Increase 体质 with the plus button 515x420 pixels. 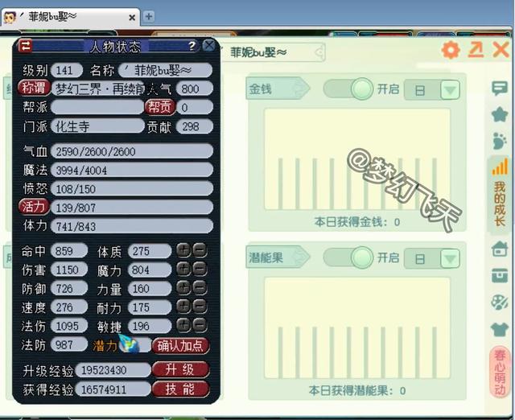click(x=183, y=251)
